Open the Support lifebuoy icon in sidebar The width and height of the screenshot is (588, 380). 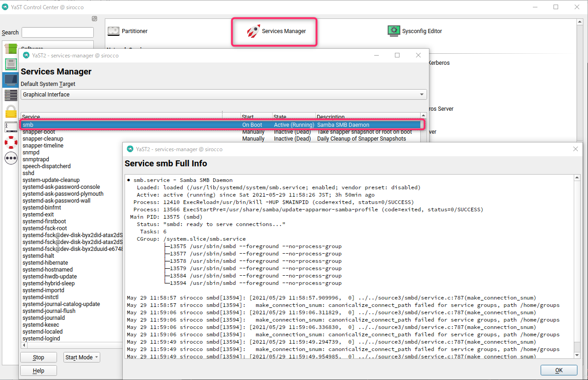click(11, 142)
